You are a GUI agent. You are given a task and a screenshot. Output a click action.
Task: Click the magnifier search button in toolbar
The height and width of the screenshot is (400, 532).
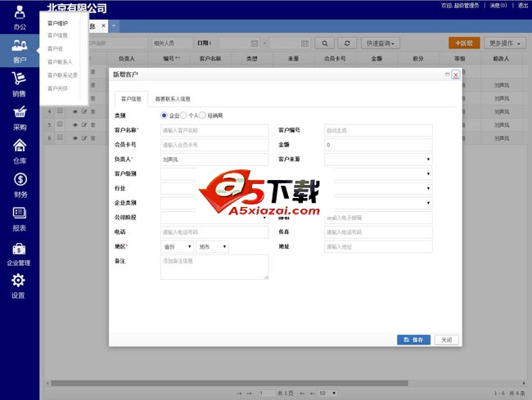click(x=325, y=43)
